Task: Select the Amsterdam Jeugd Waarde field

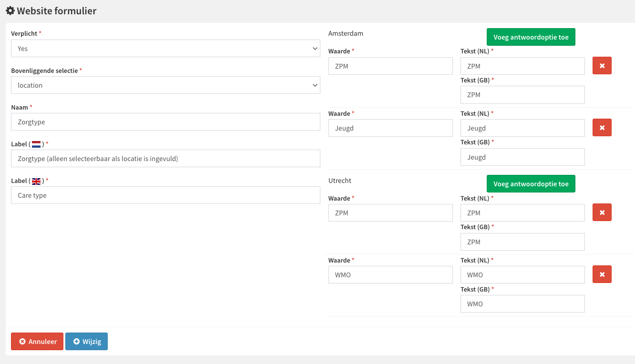Action: (x=390, y=128)
